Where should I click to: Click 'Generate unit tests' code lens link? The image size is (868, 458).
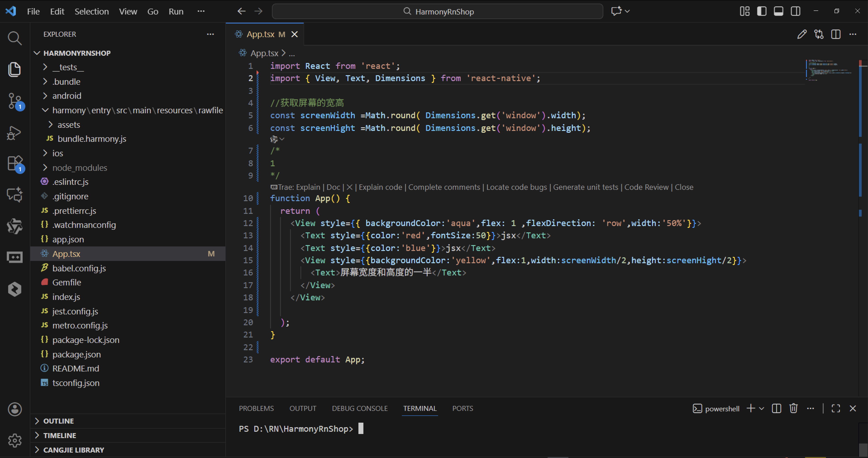(586, 187)
